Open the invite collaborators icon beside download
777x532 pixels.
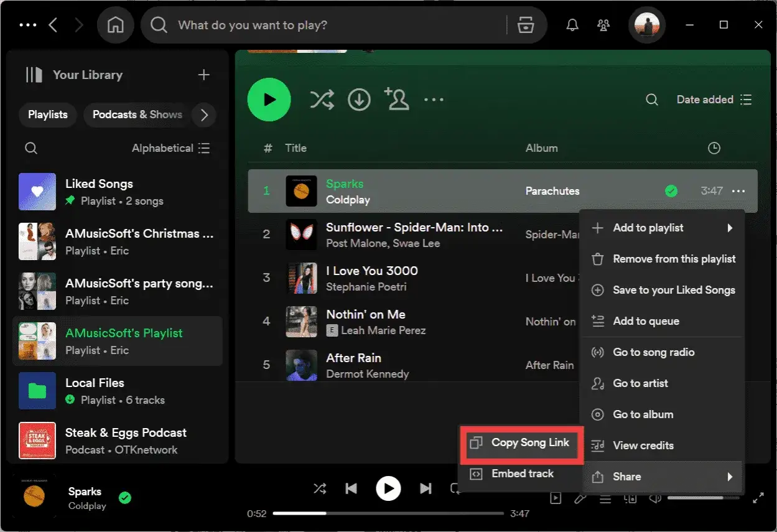397,99
